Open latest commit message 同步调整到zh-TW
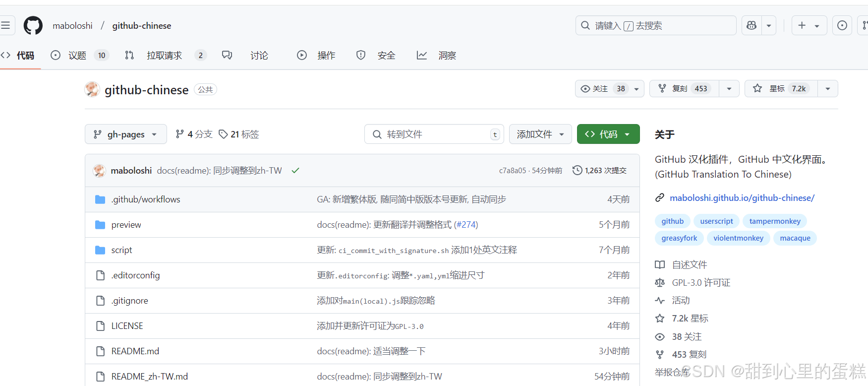This screenshot has width=868, height=386. (x=220, y=171)
